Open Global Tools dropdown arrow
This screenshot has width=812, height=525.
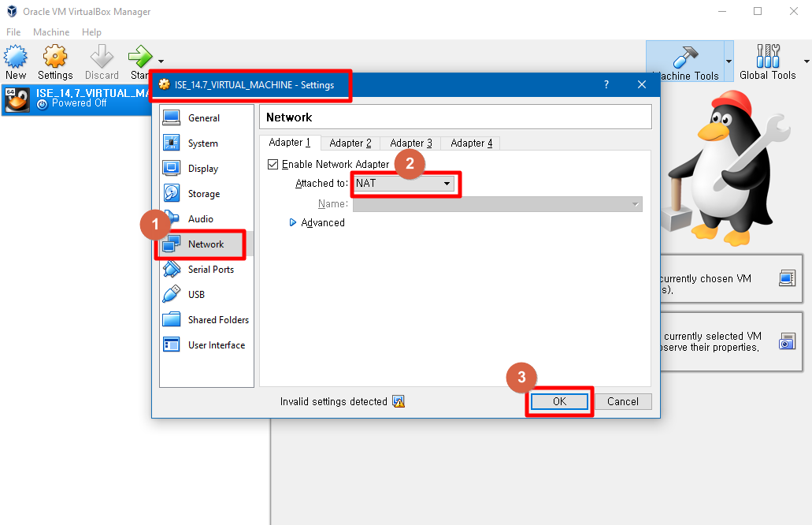(806, 61)
